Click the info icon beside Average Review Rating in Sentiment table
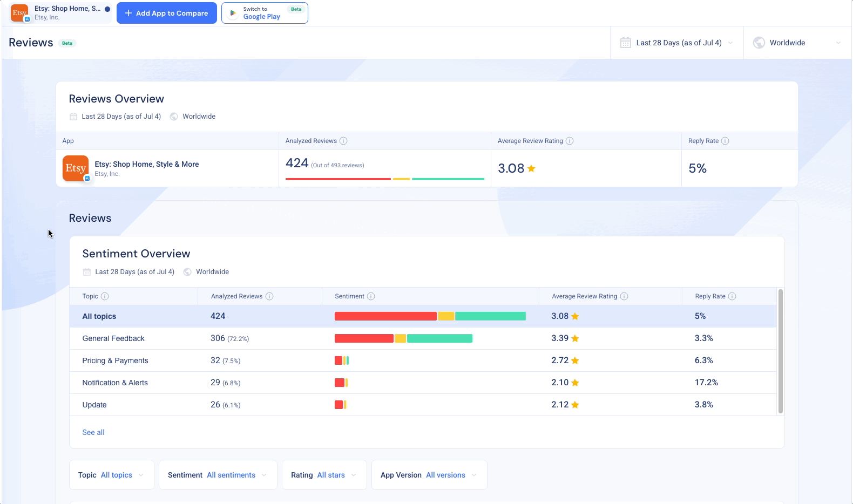This screenshot has height=504, width=853. 624,296
